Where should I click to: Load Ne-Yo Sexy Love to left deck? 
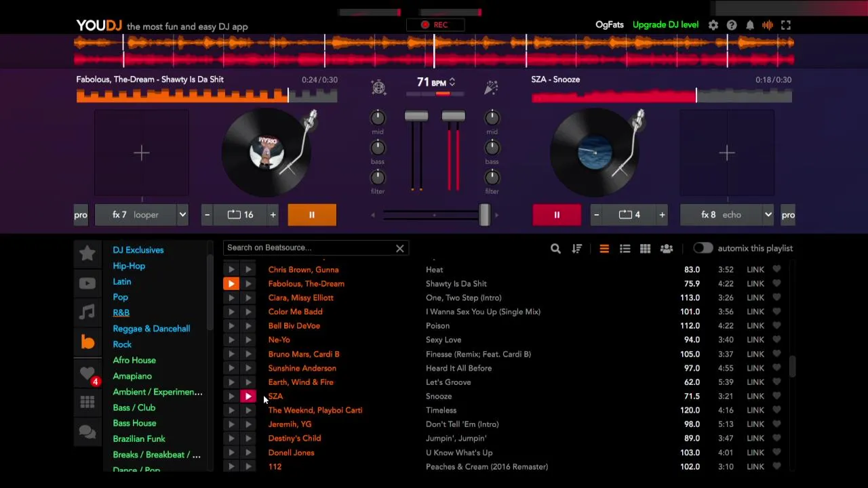tap(231, 340)
